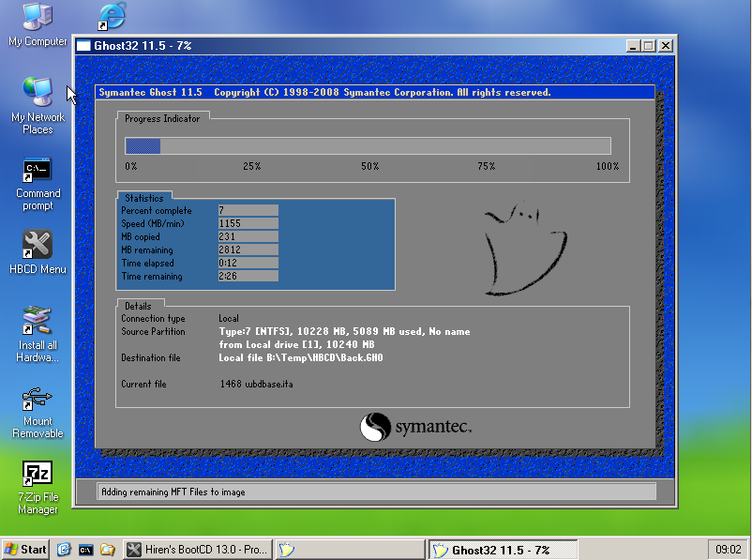Viewport: 752px width, 560px height.
Task: Minimize the Ghost32 window
Action: 634,46
